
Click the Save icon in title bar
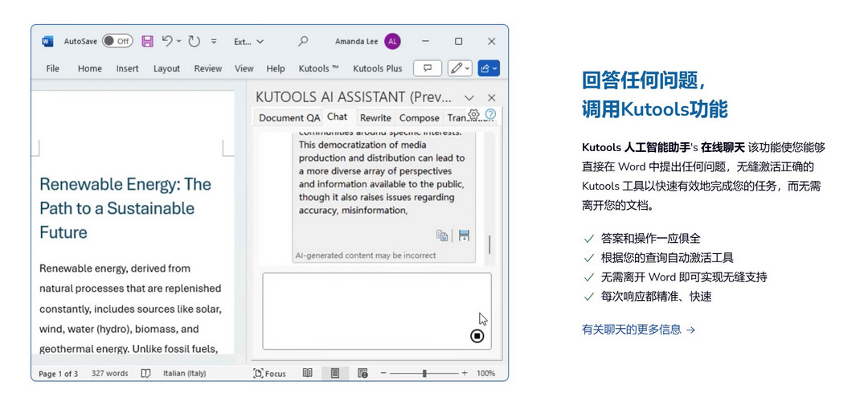pos(147,41)
